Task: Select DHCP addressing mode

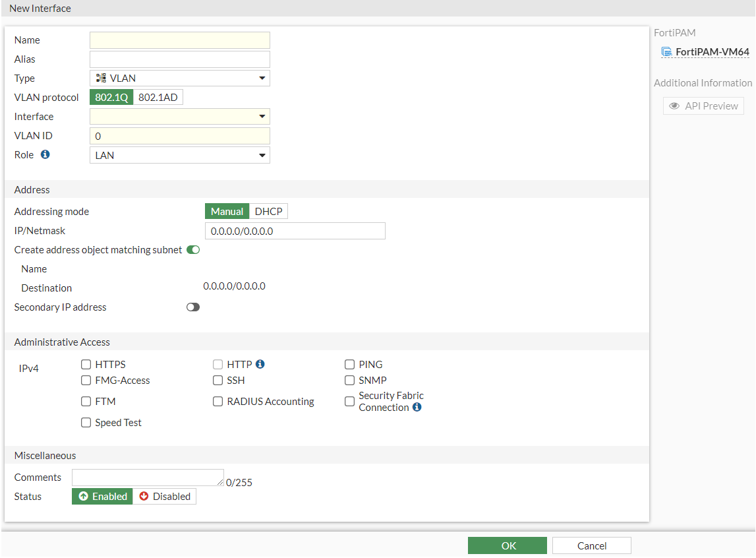Action: click(x=268, y=211)
